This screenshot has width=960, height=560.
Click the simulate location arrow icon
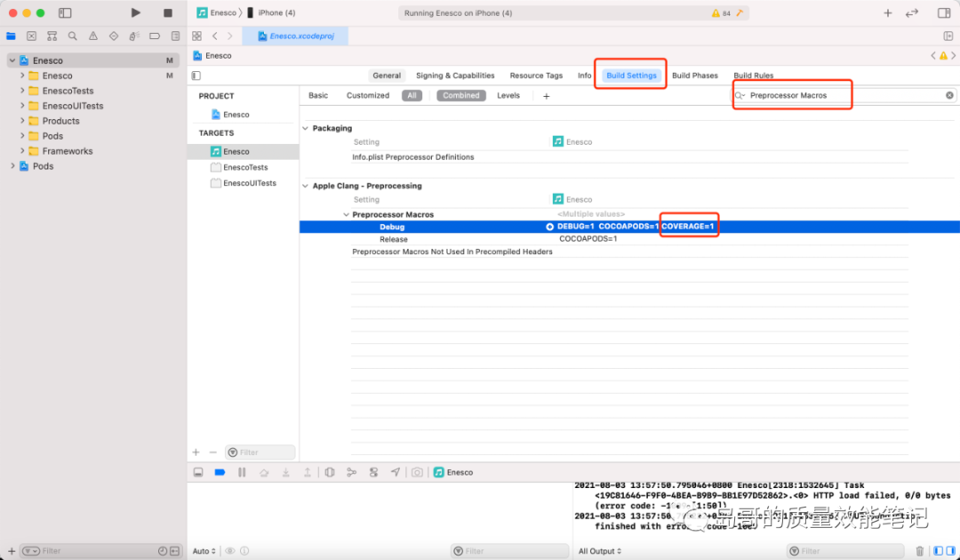[x=396, y=473]
